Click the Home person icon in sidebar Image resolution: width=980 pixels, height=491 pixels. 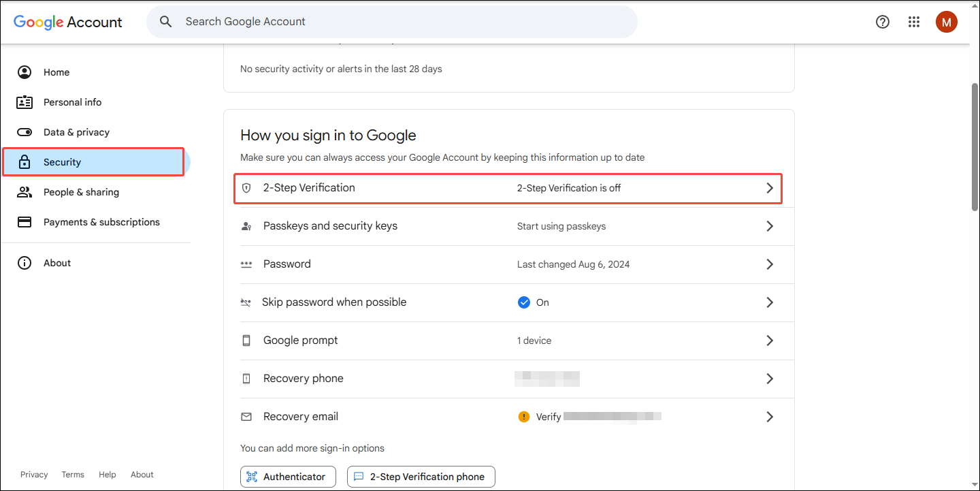24,72
